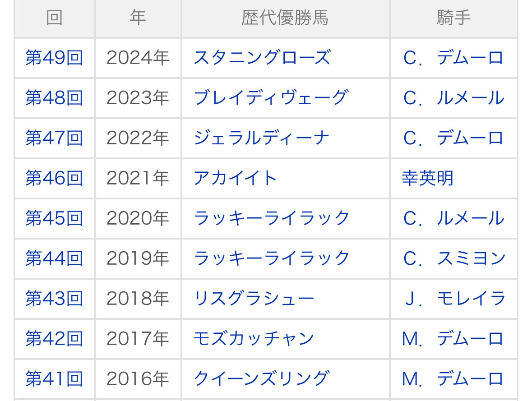Select the 第42回 race link
This screenshot has height=401, width=532.
54,339
